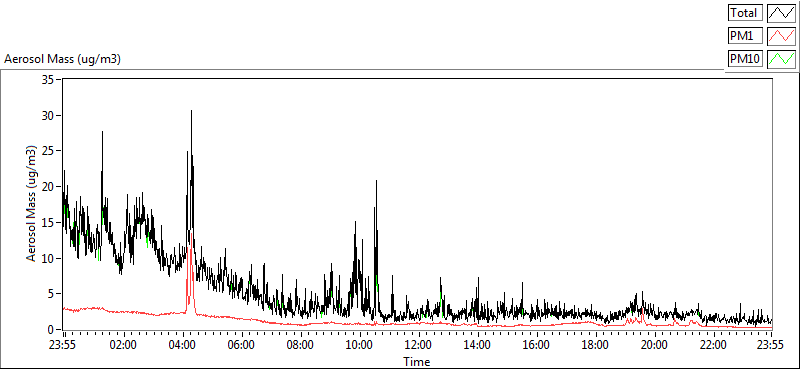The width and height of the screenshot is (800, 369).
Task: Click the PM10 green line-style icon
Action: click(782, 59)
